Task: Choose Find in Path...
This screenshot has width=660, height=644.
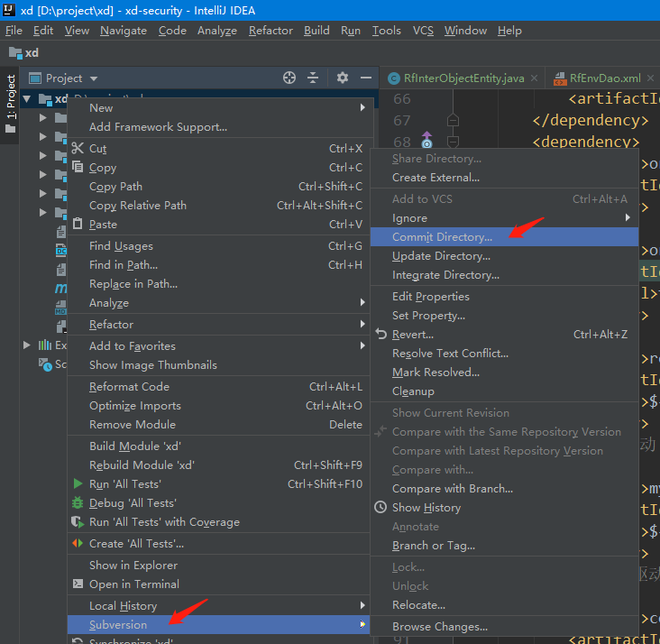Action: 218,264
